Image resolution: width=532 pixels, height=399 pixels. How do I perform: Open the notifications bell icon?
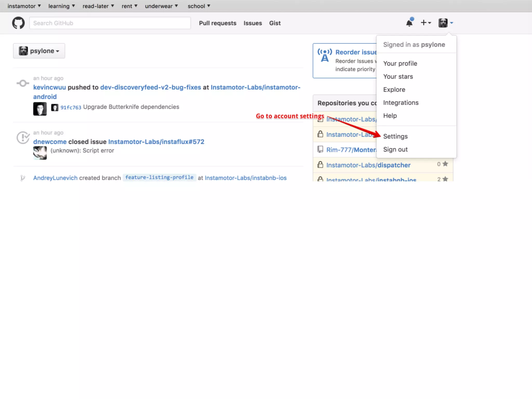409,23
